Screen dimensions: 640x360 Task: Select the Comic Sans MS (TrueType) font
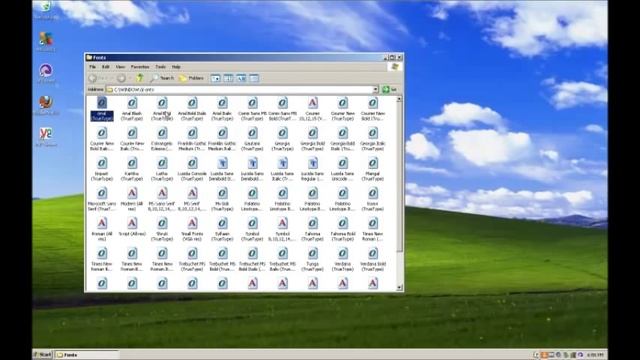point(253,109)
